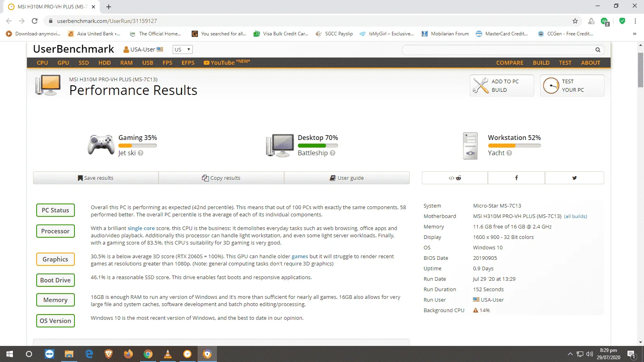The height and width of the screenshot is (362, 644).
Task: Open the USB menu tab
Action: pos(148,63)
